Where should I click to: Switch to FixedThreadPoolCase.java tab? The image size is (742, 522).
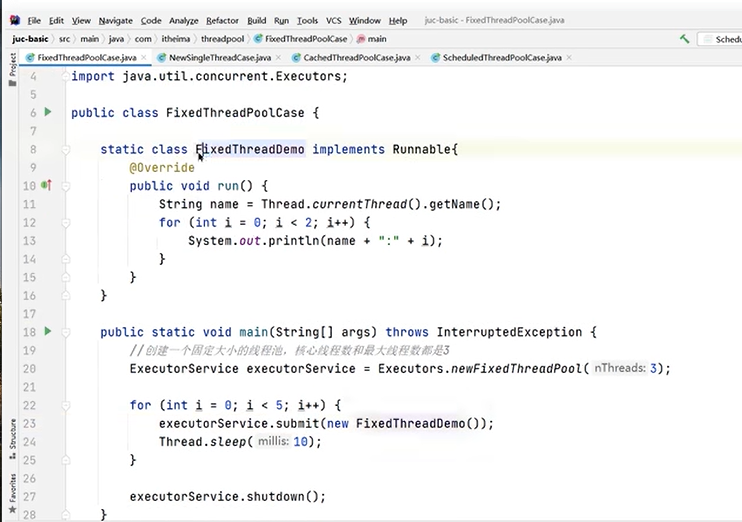[x=87, y=58]
